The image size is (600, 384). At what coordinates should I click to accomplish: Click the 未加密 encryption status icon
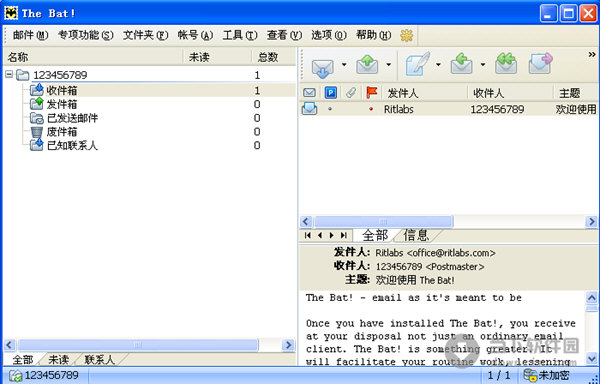(530, 376)
